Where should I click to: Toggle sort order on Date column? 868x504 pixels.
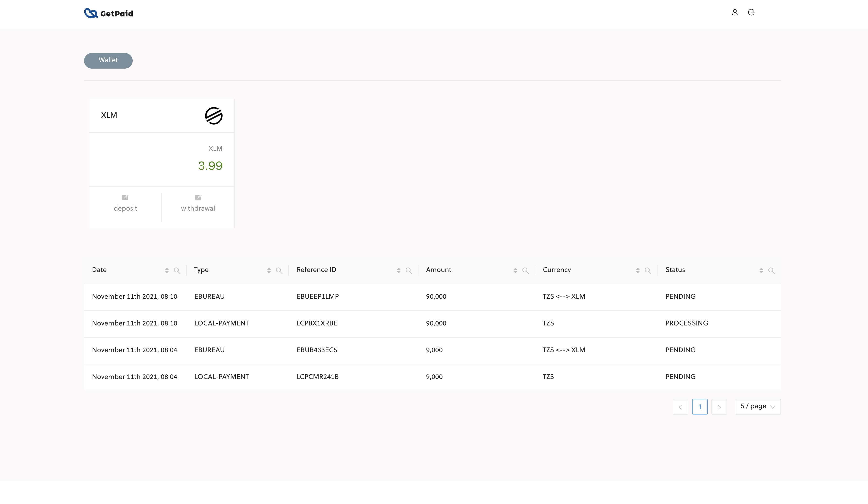(167, 271)
